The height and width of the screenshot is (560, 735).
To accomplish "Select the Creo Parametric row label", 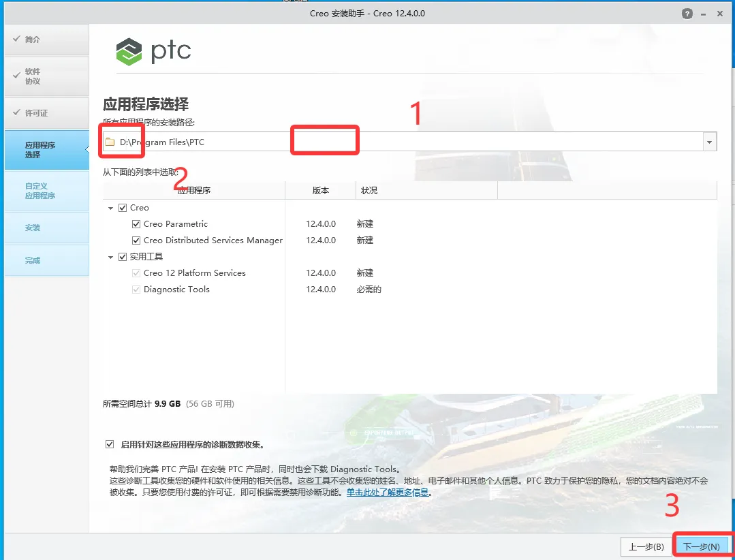I will [176, 224].
